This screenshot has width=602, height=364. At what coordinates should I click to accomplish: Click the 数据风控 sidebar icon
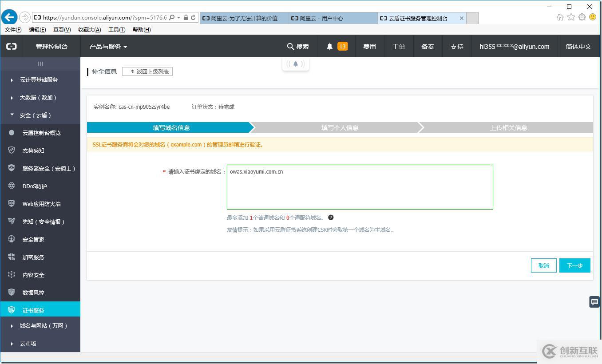pyautogui.click(x=12, y=293)
